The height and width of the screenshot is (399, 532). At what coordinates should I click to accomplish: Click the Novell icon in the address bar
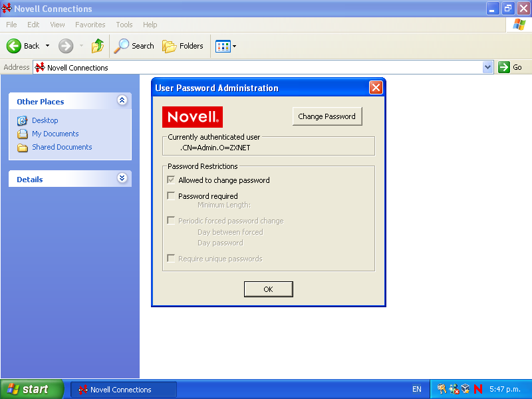(40, 67)
